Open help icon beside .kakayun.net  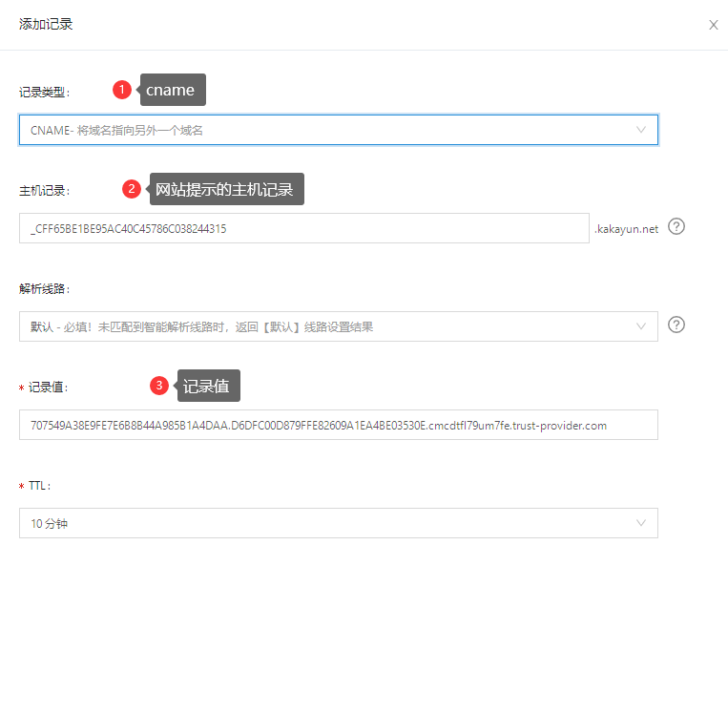tap(676, 226)
